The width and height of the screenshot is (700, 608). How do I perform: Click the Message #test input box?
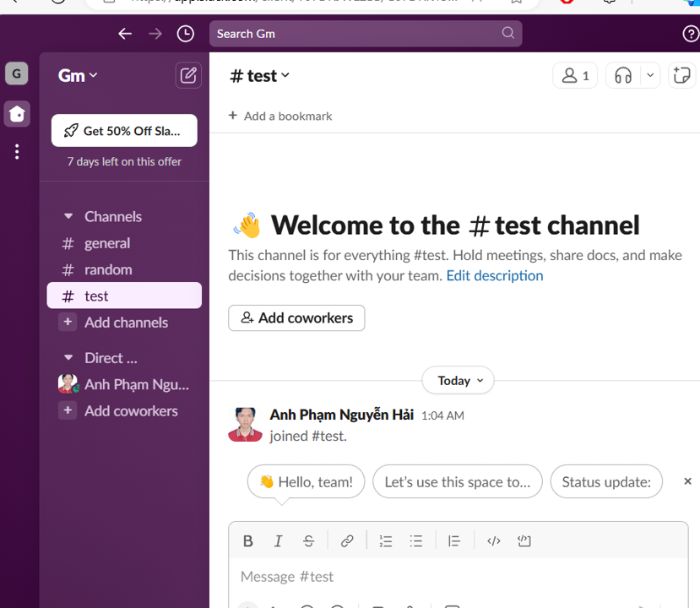click(x=458, y=577)
